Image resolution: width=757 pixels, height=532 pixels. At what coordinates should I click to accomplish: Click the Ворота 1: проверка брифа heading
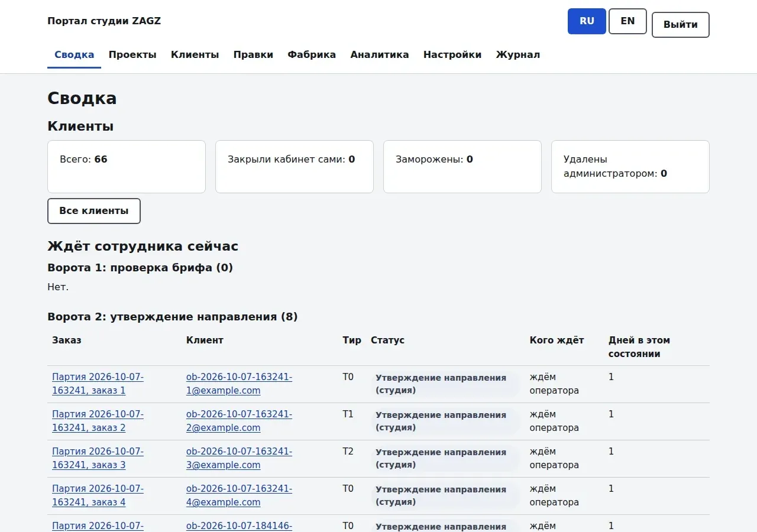140,268
